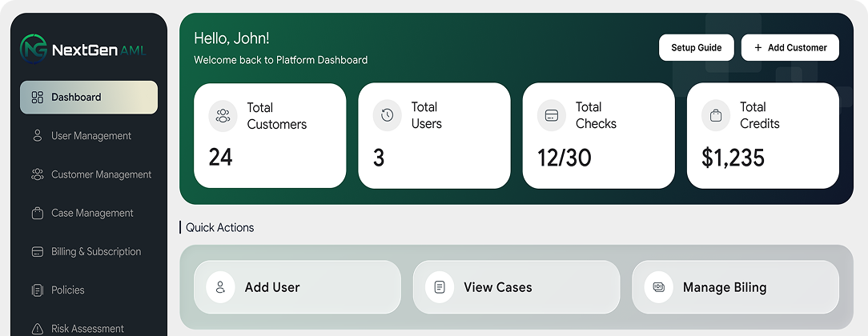This screenshot has height=336, width=868.
Task: Click the checks value 12/30
Action: tap(564, 158)
